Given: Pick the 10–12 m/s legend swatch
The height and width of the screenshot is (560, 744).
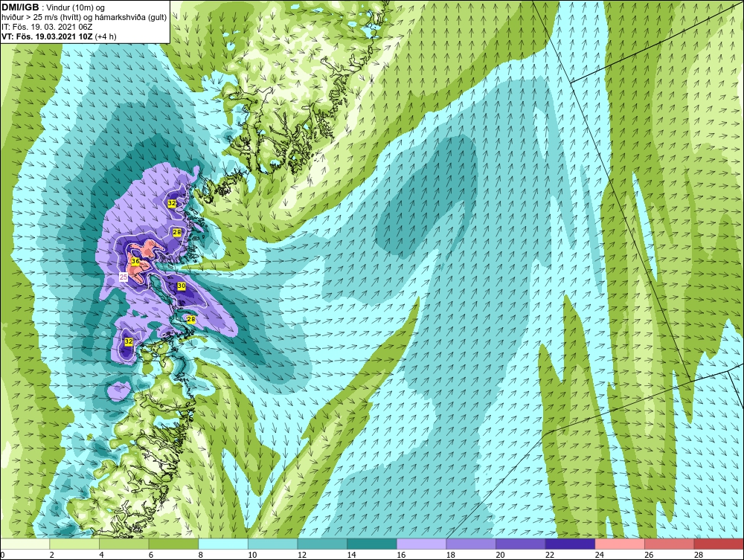Looking at the screenshot, I should (273, 544).
